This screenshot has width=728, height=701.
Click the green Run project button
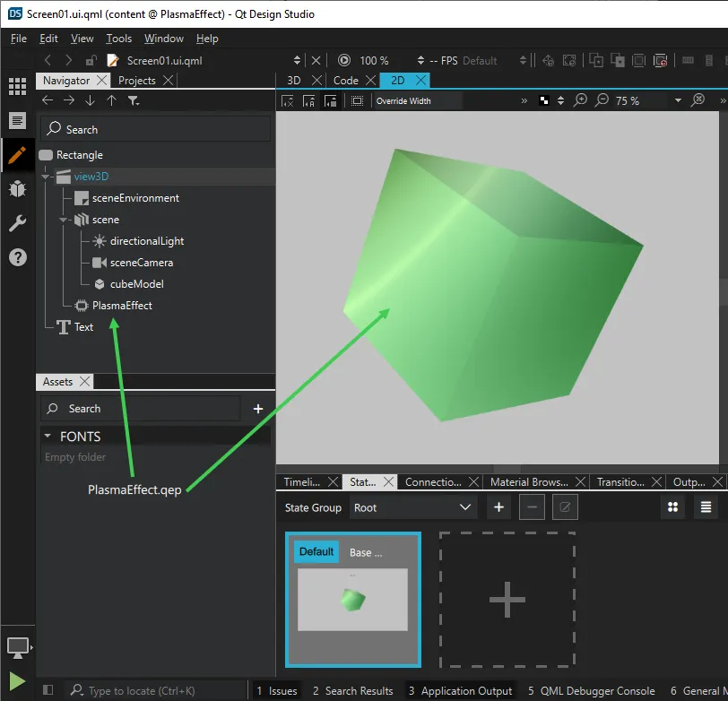17,681
